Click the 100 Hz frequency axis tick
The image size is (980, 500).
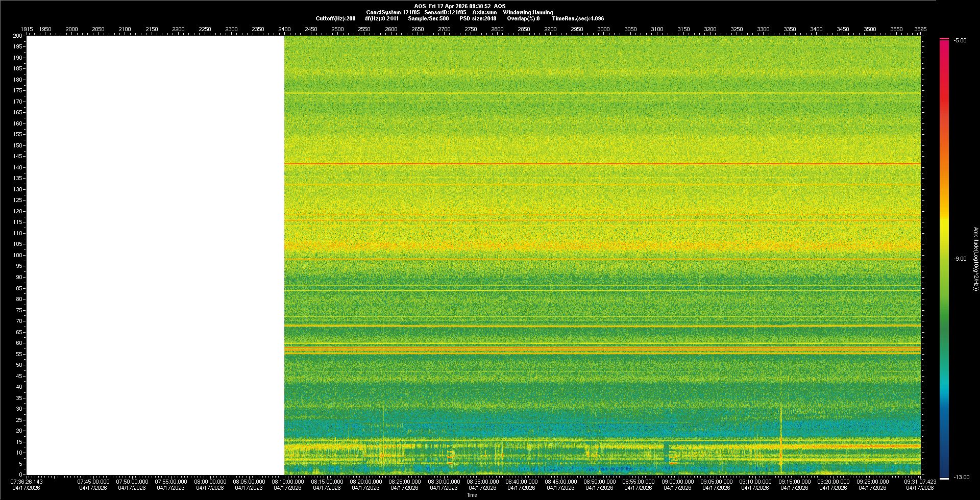(18, 255)
